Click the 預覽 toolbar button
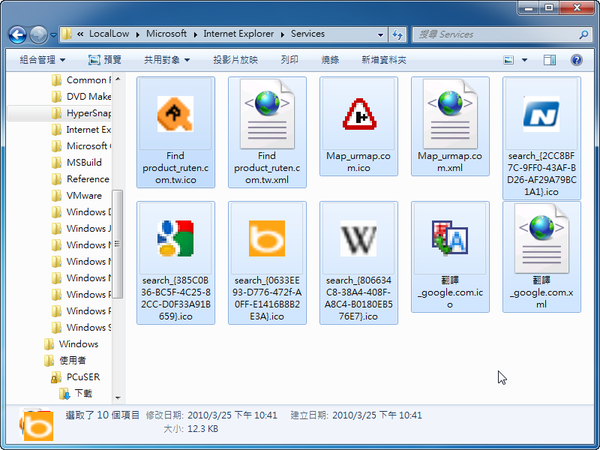600x450 pixels. [105, 60]
